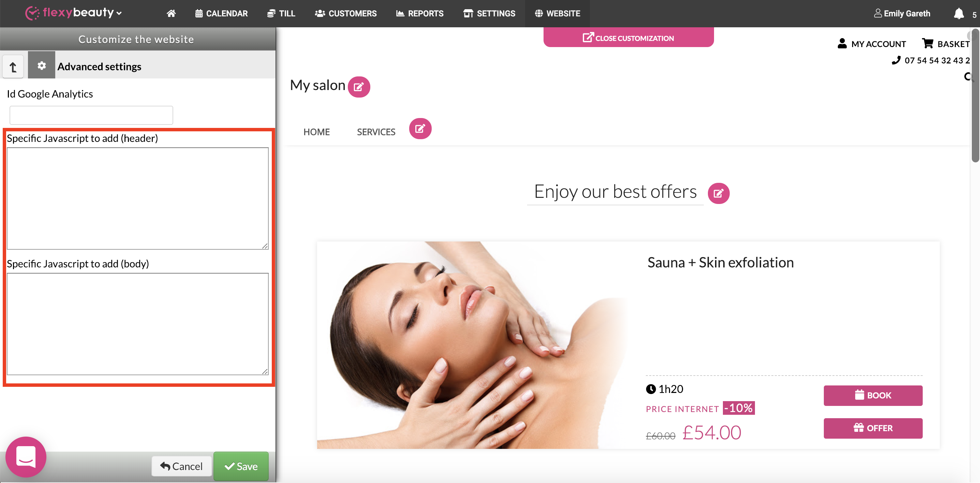Click the BOOK button for Sauna offer

873,395
